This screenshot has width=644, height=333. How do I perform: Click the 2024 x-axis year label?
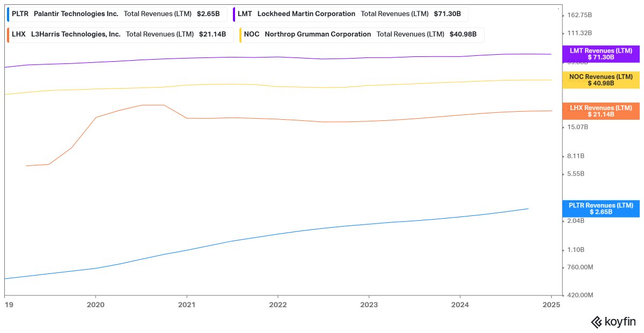(x=460, y=305)
